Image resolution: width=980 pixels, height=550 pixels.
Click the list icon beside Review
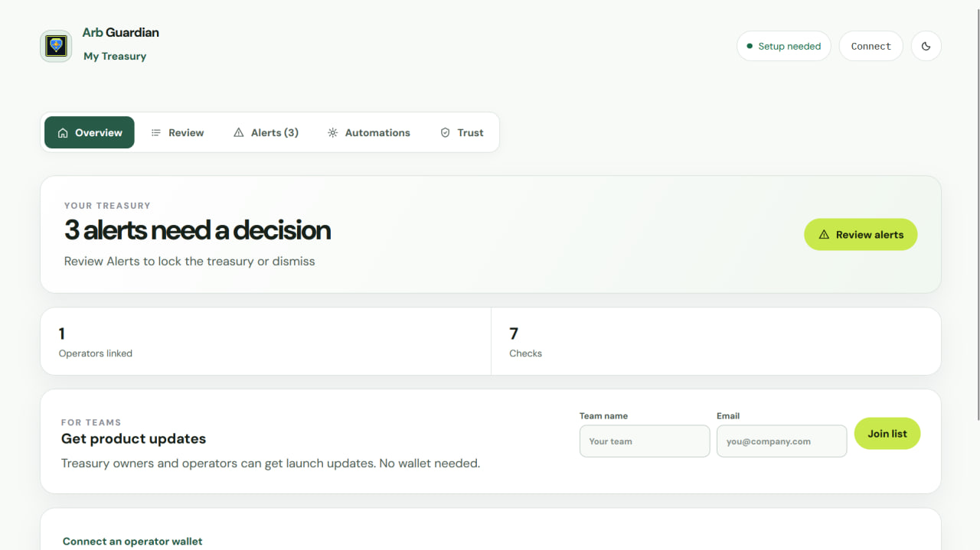(156, 132)
